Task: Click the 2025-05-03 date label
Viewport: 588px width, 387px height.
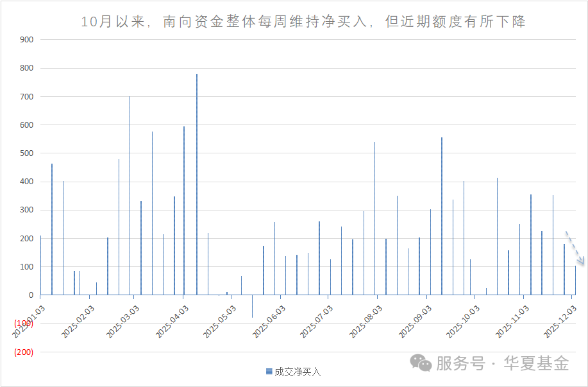Action: pos(220,322)
